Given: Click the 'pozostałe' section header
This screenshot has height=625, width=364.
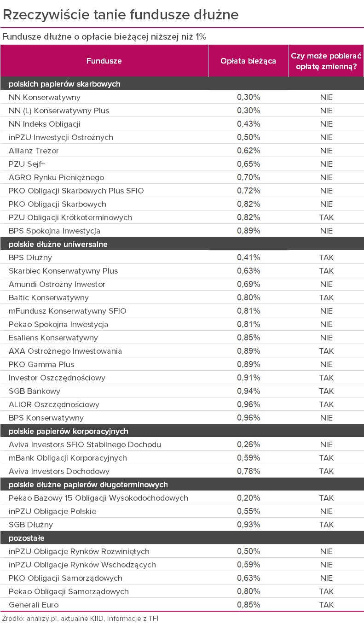Looking at the screenshot, I should (x=27, y=538).
